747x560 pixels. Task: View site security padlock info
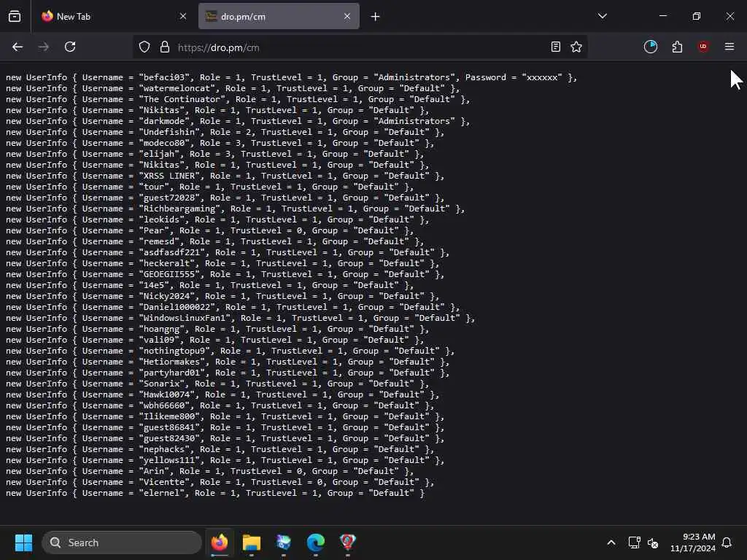point(165,47)
